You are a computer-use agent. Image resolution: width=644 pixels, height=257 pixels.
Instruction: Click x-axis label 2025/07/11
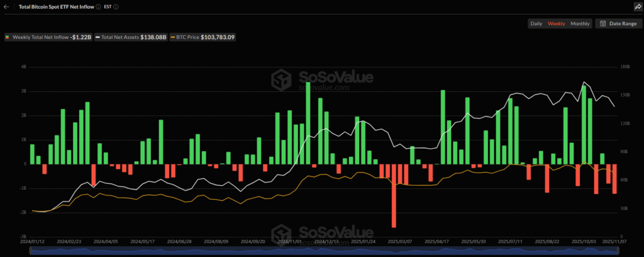[509, 242]
